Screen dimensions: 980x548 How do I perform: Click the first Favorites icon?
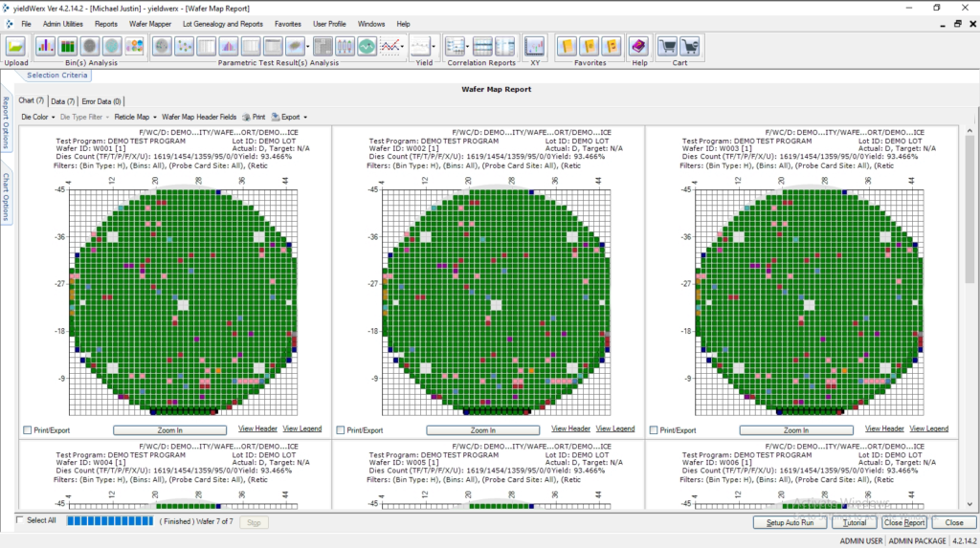coord(567,46)
